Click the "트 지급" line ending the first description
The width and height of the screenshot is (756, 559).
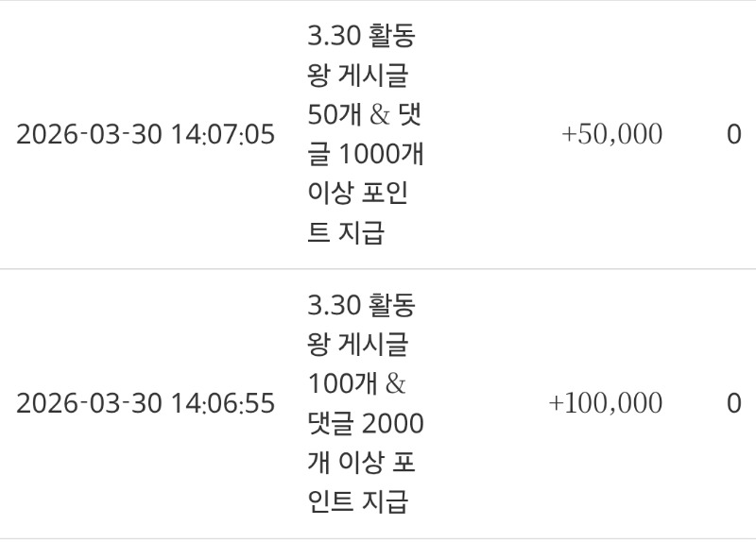point(346,233)
